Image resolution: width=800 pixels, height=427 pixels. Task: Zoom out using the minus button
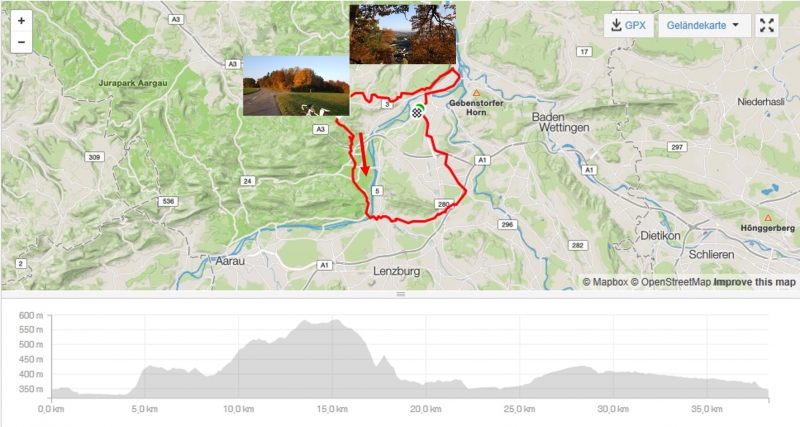click(21, 42)
